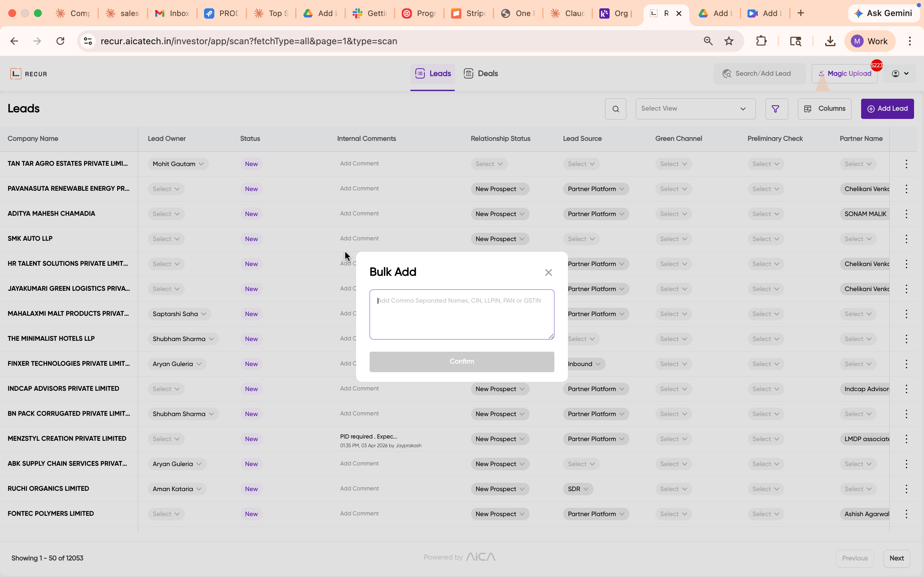Click the magnifier in Search/Add Lead
924x577 pixels.
click(728, 73)
